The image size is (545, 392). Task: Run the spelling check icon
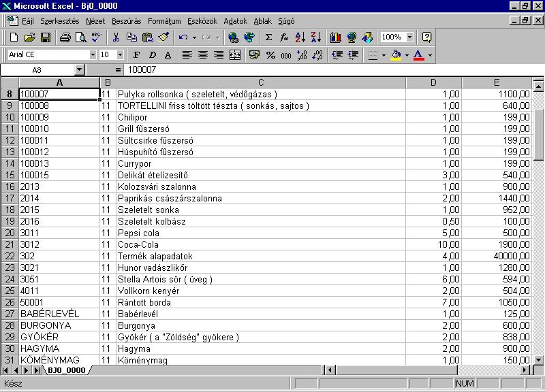pos(96,37)
